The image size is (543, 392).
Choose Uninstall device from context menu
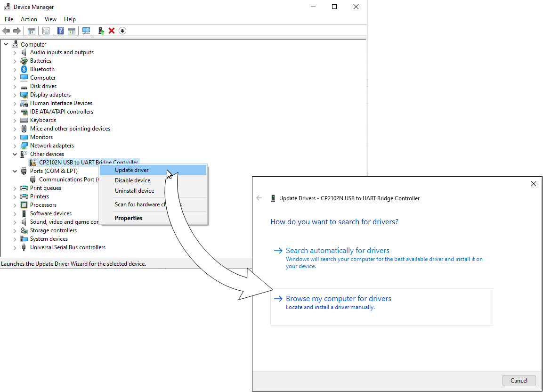153,191
